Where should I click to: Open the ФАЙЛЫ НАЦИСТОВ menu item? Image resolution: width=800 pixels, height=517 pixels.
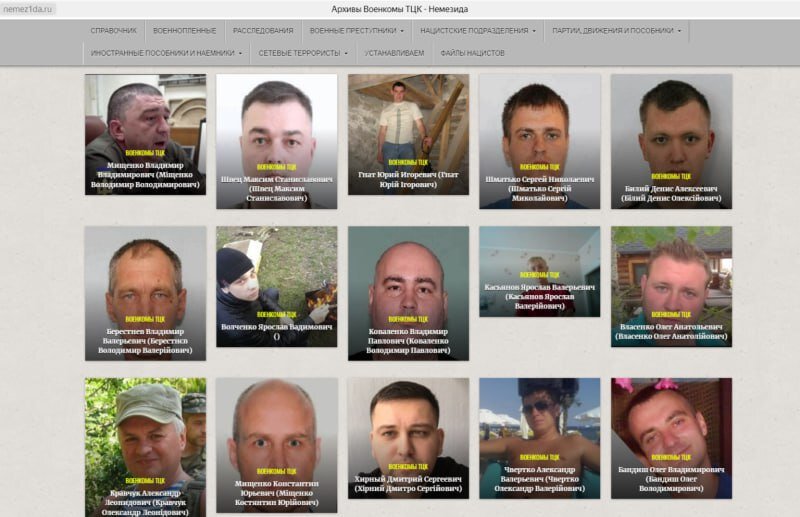click(x=472, y=53)
